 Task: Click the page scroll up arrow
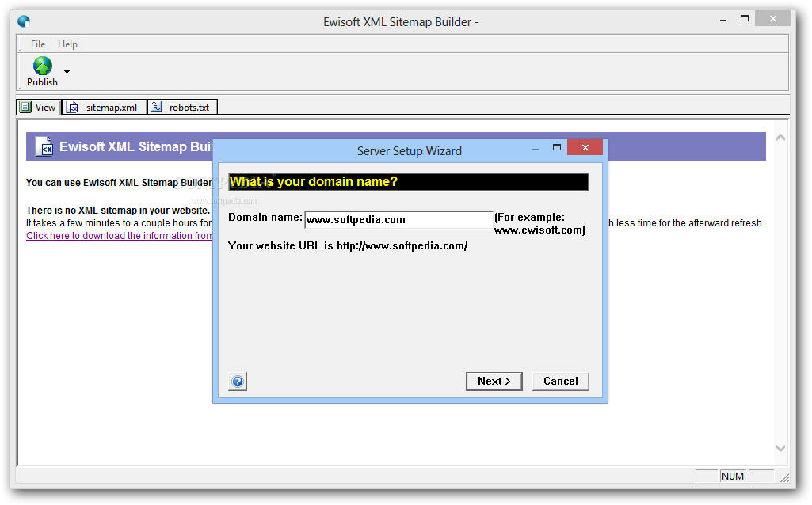[780, 138]
